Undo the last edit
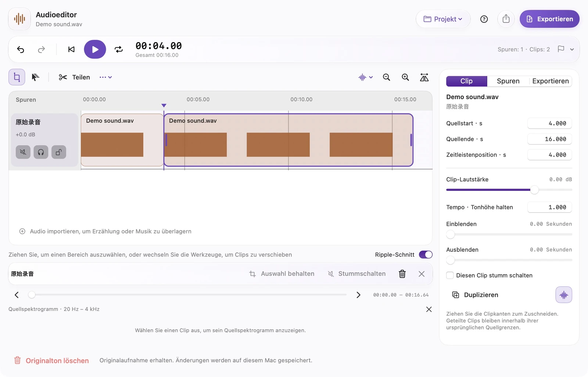Image resolution: width=588 pixels, height=377 pixels. (x=21, y=50)
